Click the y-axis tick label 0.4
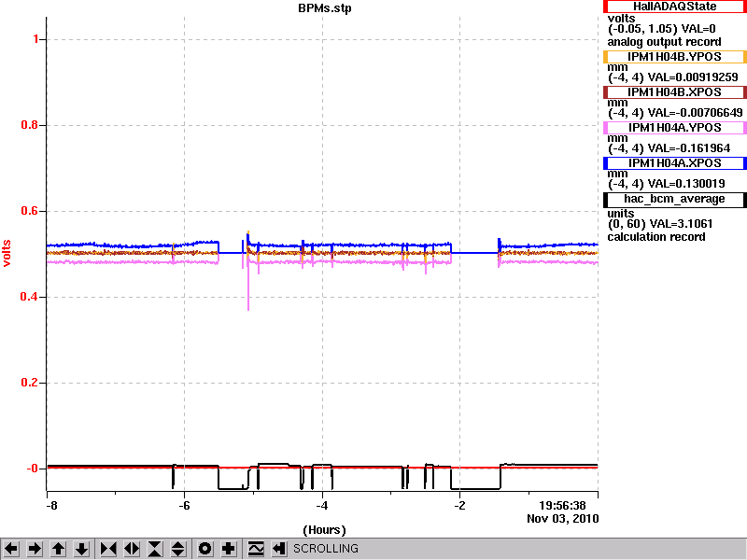The width and height of the screenshot is (747, 560). tap(30, 297)
